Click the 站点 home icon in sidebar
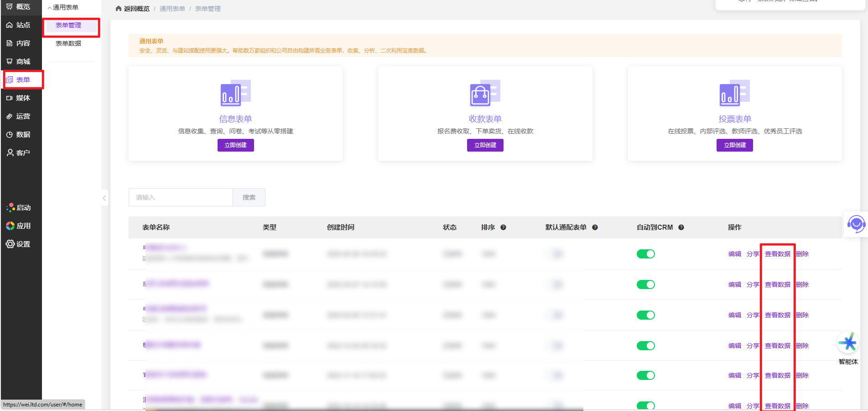 pyautogui.click(x=10, y=25)
